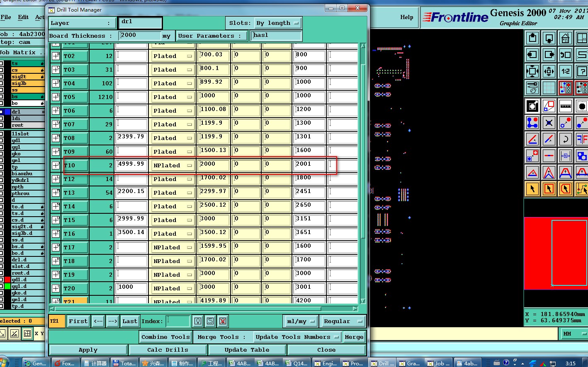
Task: Click the Merge button
Action: click(354, 337)
